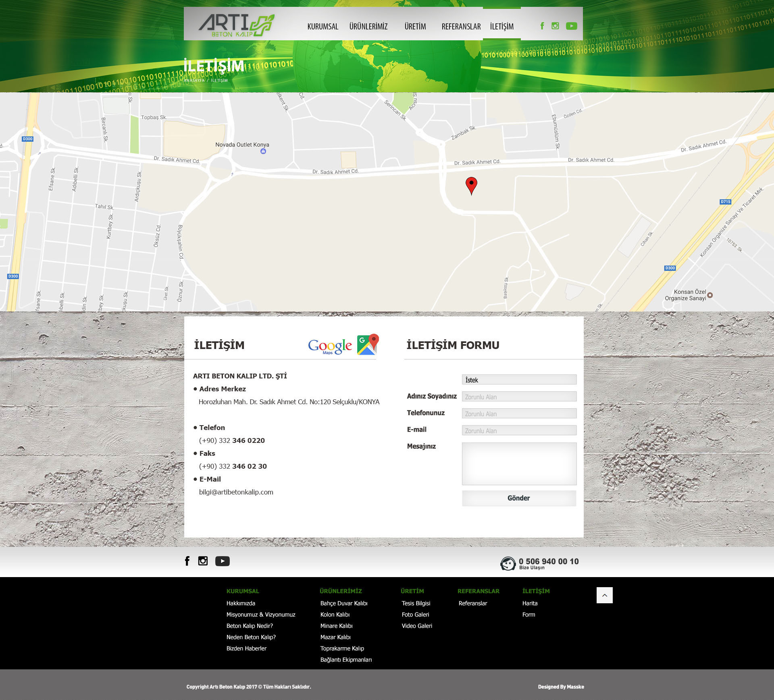Open the İstek dropdown in contact form
Image resolution: width=774 pixels, height=700 pixels.
point(519,380)
